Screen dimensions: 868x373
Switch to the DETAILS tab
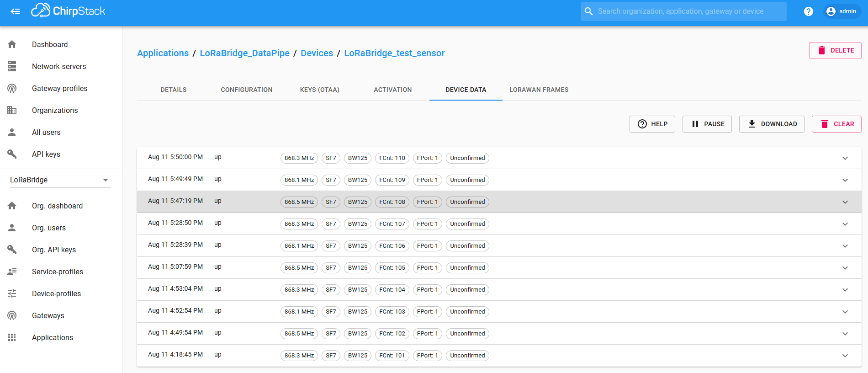coord(174,90)
